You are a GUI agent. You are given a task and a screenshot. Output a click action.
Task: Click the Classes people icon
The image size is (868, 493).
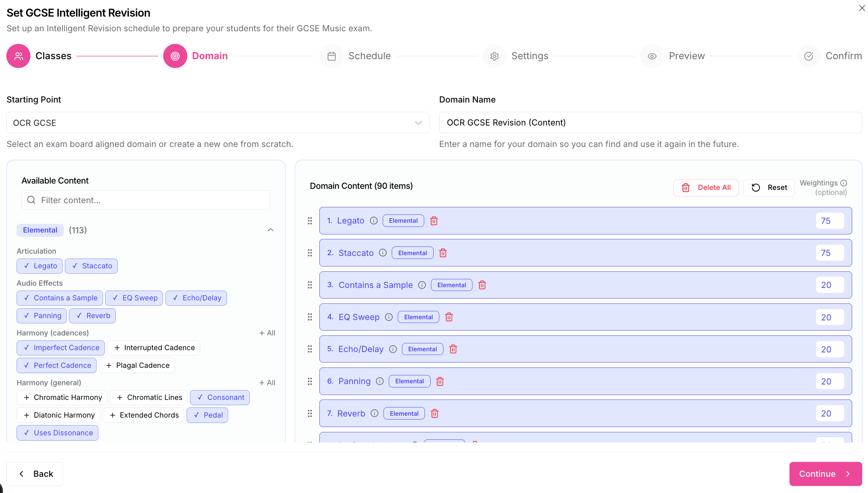18,56
